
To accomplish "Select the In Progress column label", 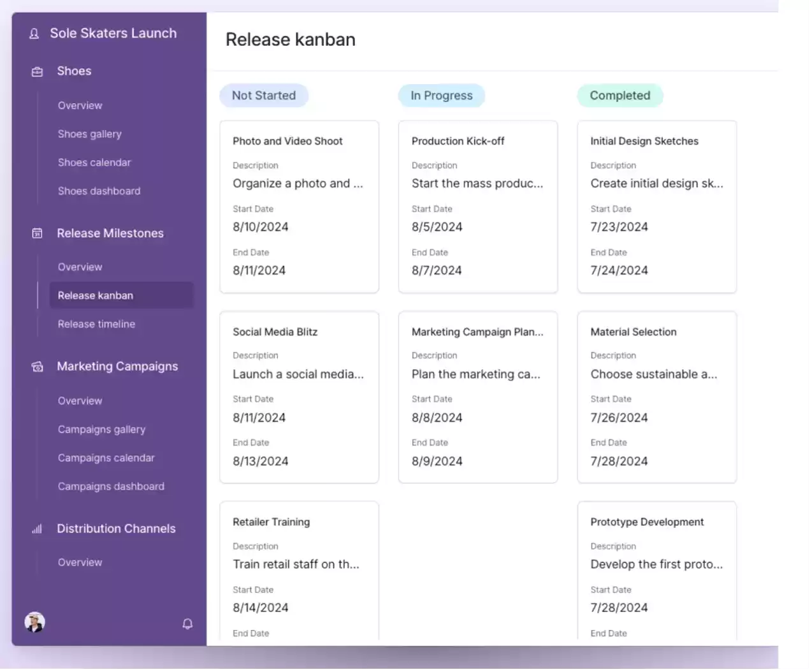I will (442, 96).
